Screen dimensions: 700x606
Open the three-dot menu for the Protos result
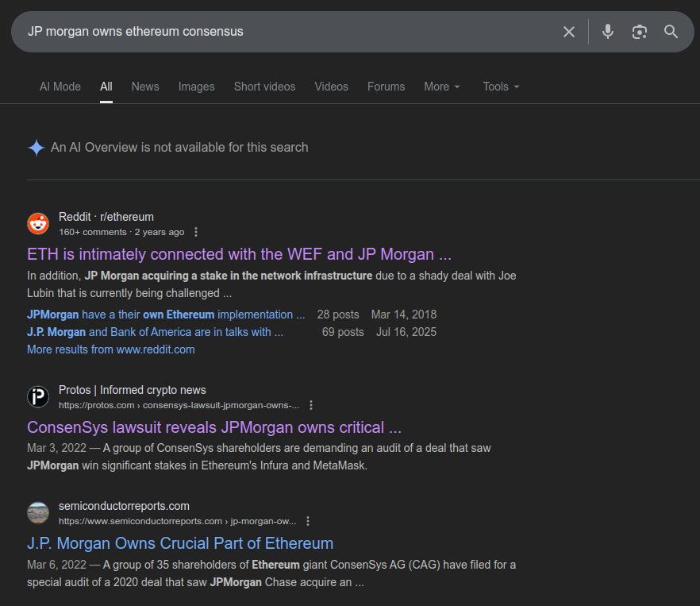tap(311, 405)
